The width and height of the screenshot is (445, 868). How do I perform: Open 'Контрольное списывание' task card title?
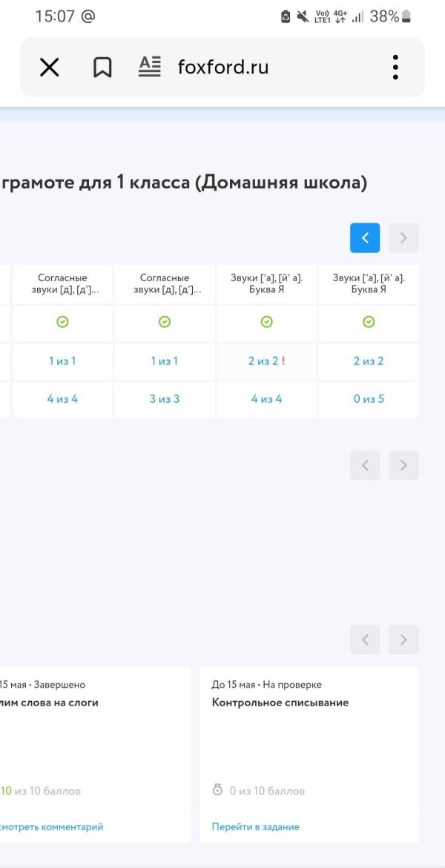click(280, 703)
